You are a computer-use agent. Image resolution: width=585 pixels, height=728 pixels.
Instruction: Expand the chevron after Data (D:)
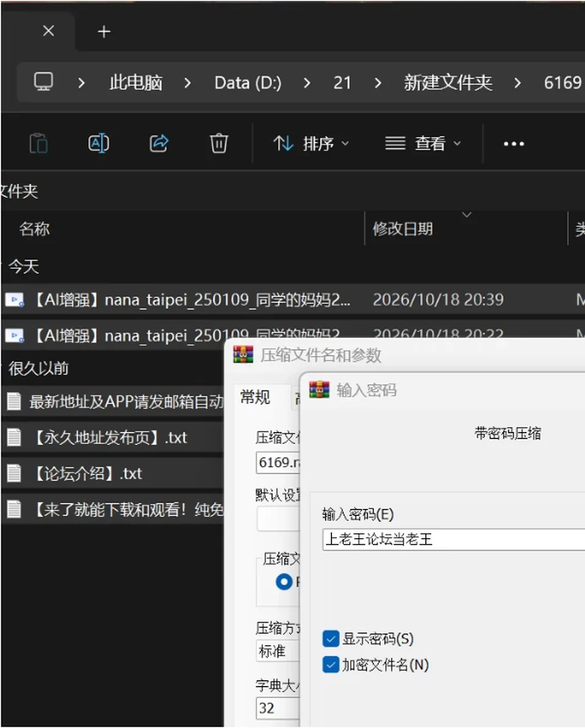(x=307, y=83)
